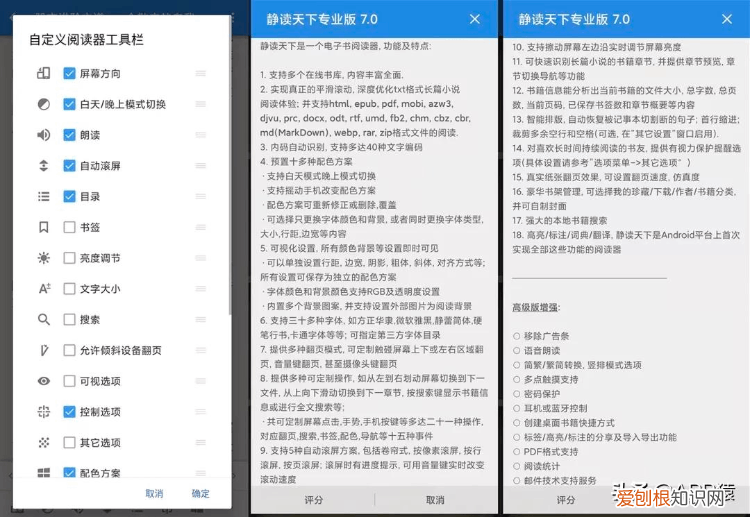Click reorder handle on 目录 row
This screenshot has height=517, width=750.
coord(200,196)
